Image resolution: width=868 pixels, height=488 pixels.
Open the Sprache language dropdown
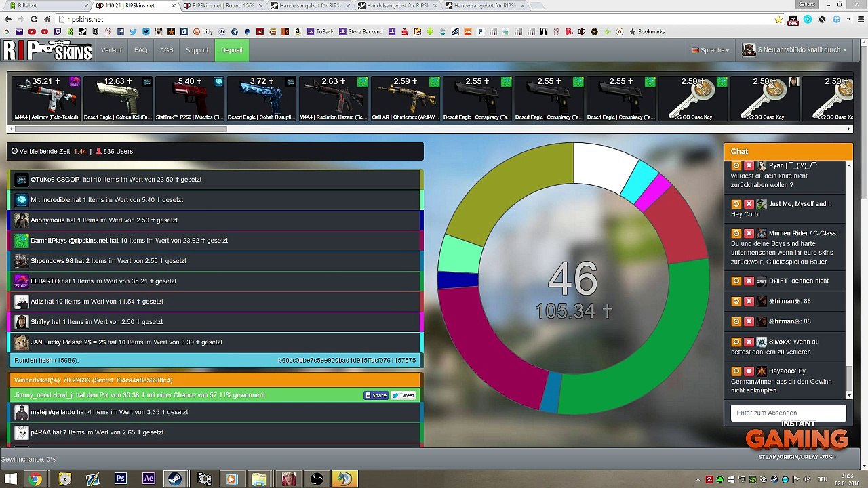tap(711, 50)
